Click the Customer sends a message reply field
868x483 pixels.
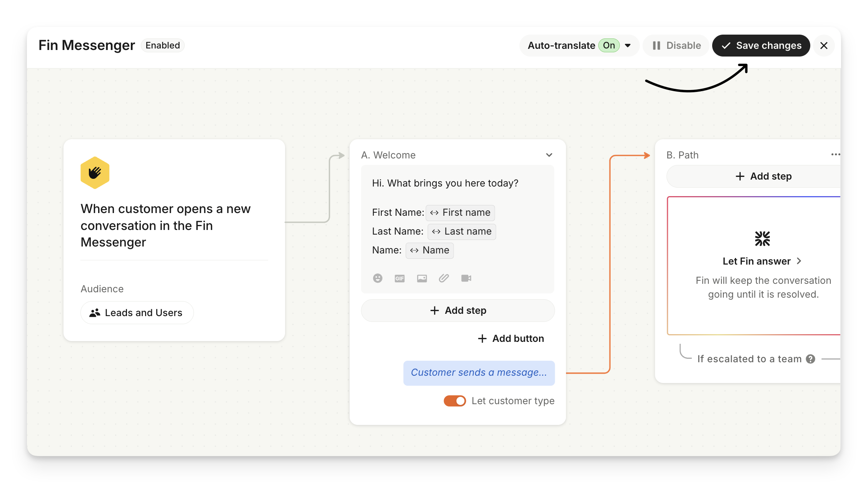(479, 373)
